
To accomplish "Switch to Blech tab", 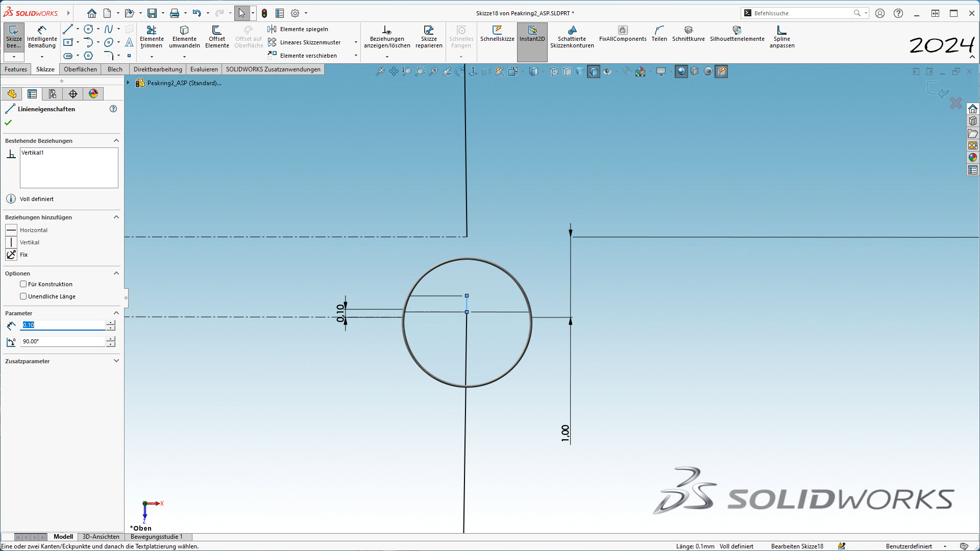I will tap(115, 69).
